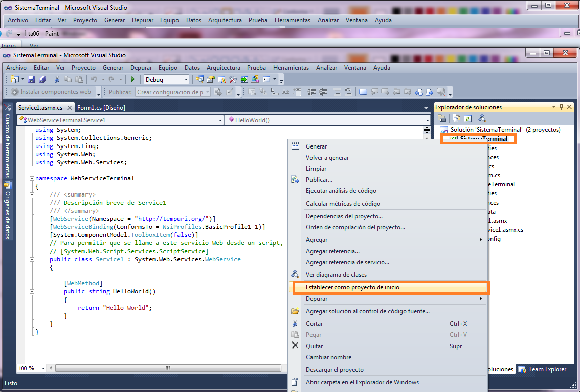The width and height of the screenshot is (580, 392).
Task: Collapse the public class Service1 block
Action: (x=32, y=259)
